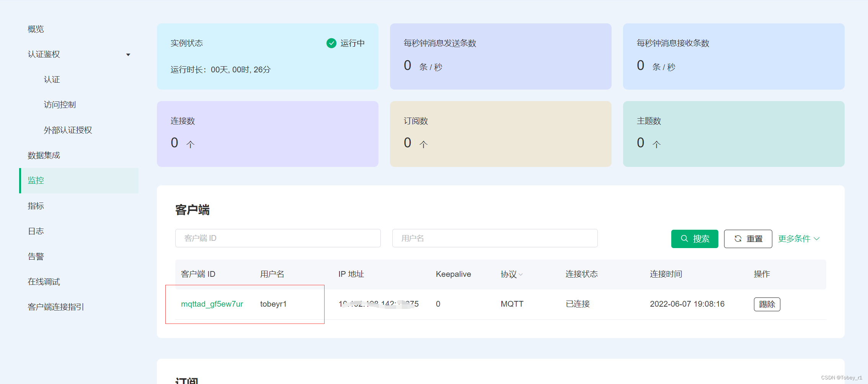Click the 实例状态 card
This screenshot has width=868, height=384.
pos(268,57)
